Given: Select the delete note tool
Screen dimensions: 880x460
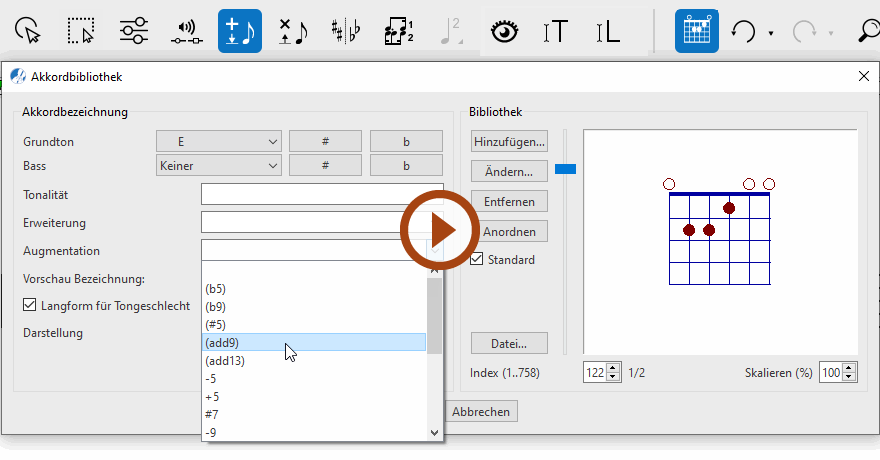Looking at the screenshot, I should (293, 31).
